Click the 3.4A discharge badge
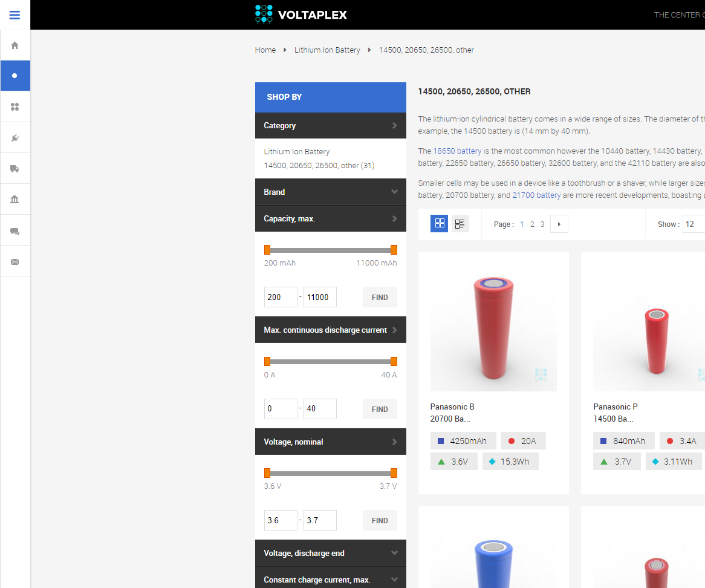This screenshot has height=588, width=705. coord(682,441)
